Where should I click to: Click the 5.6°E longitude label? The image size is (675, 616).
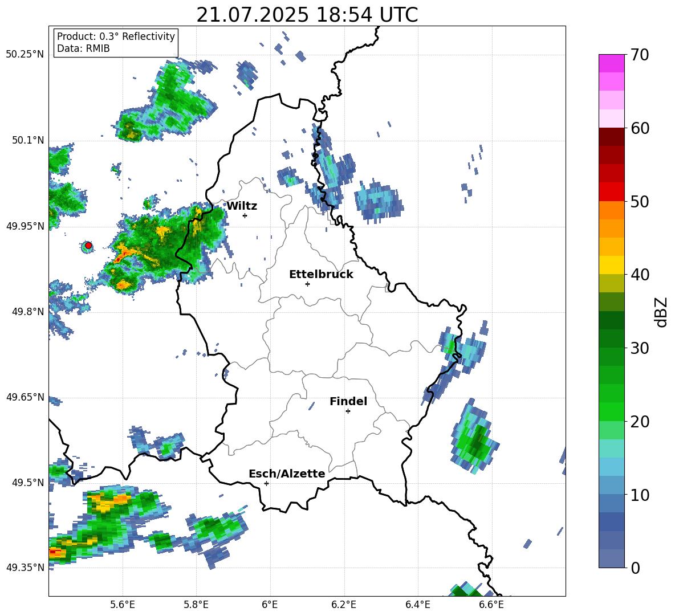click(123, 605)
